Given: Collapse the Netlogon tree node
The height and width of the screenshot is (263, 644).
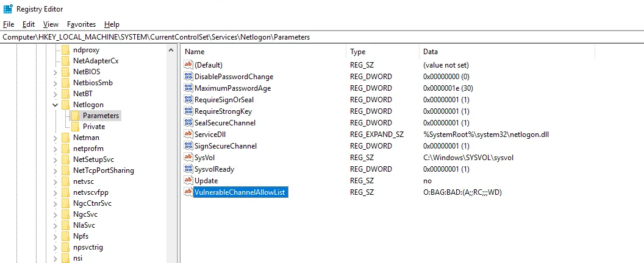Looking at the screenshot, I should tap(55, 105).
